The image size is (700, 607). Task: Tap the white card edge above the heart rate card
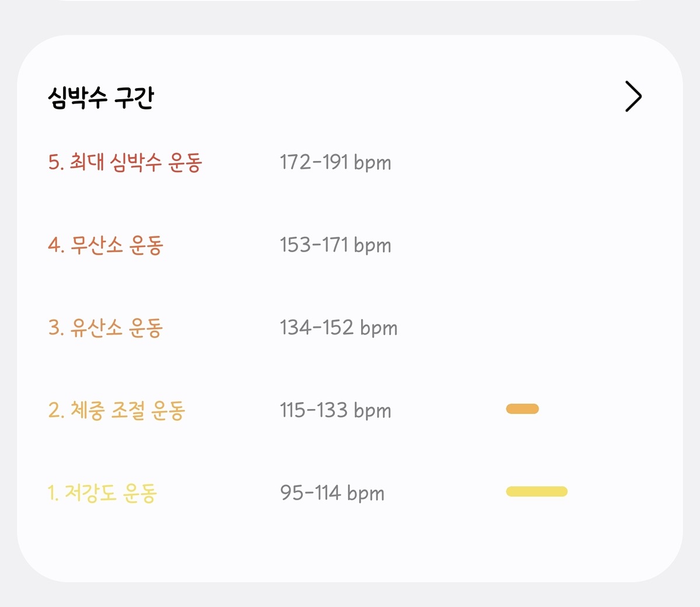[350, 1]
